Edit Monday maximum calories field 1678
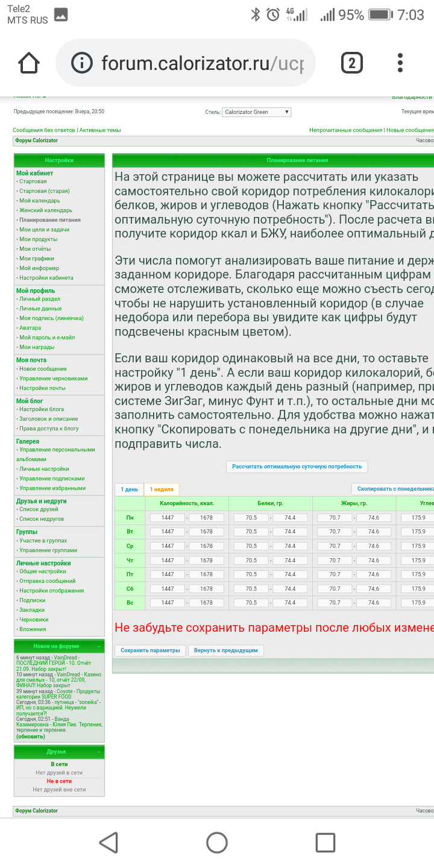Screen dimensions: 434x868 pyautogui.click(x=206, y=517)
